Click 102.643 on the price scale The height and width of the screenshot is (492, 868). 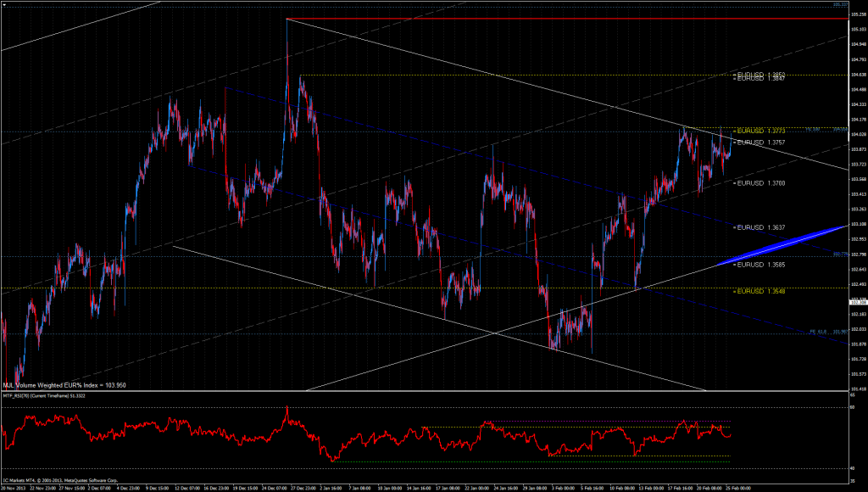[x=859, y=269]
